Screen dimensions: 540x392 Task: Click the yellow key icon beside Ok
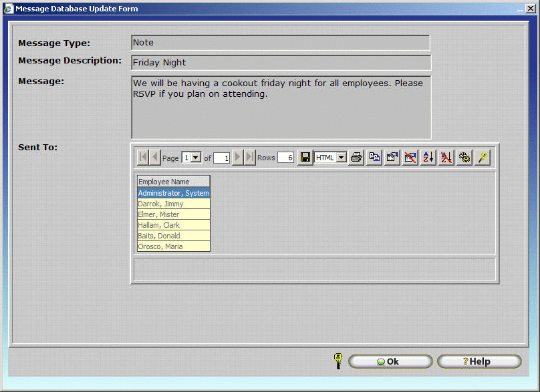tap(337, 361)
